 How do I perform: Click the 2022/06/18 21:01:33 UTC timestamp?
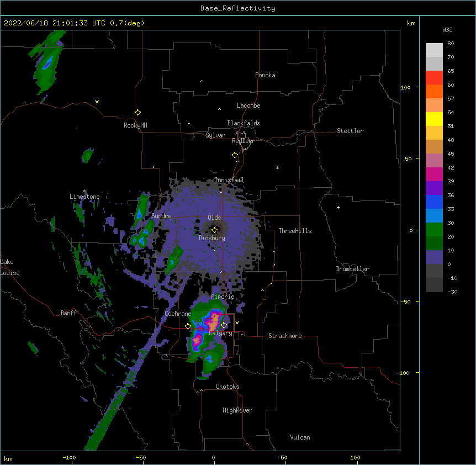pos(55,23)
